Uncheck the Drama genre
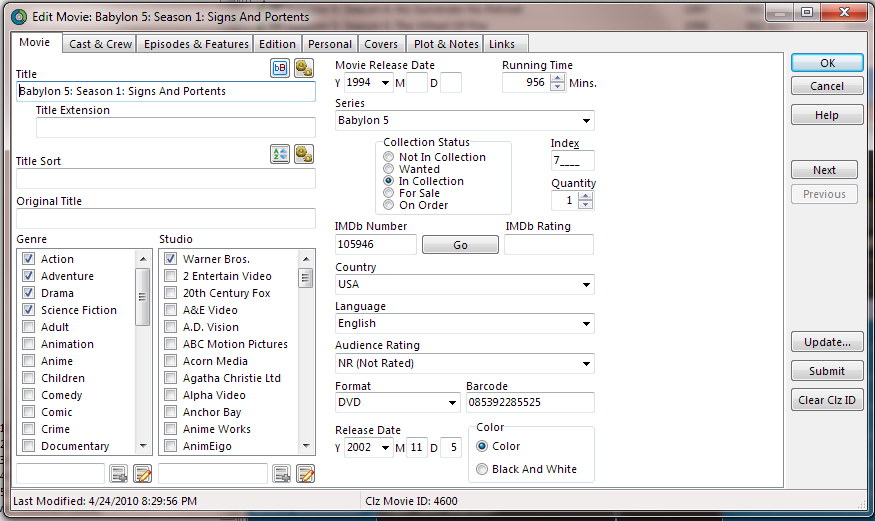 click(x=28, y=293)
